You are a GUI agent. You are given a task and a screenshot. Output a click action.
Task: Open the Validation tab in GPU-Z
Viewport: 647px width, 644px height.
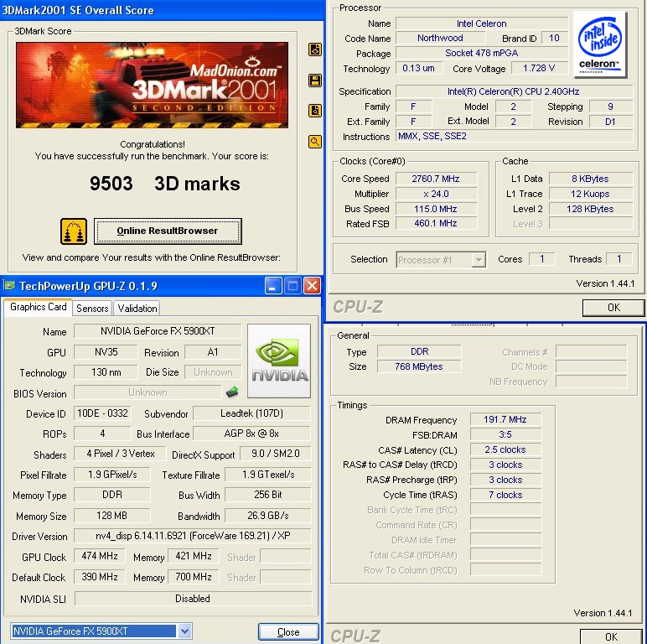pyautogui.click(x=137, y=309)
